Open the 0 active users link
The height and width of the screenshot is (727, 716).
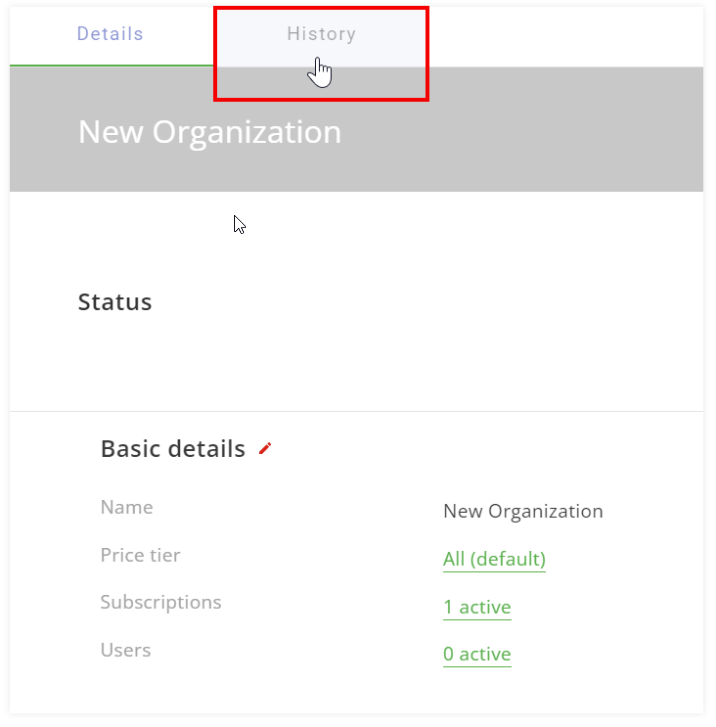pyautogui.click(x=477, y=654)
